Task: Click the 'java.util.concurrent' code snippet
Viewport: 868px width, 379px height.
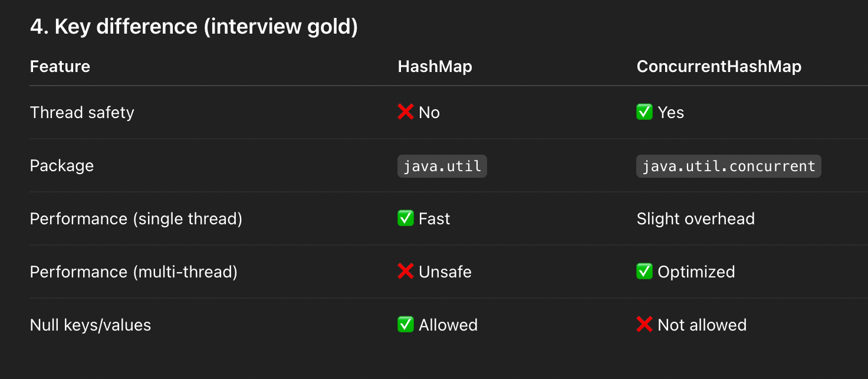Action: 729,166
